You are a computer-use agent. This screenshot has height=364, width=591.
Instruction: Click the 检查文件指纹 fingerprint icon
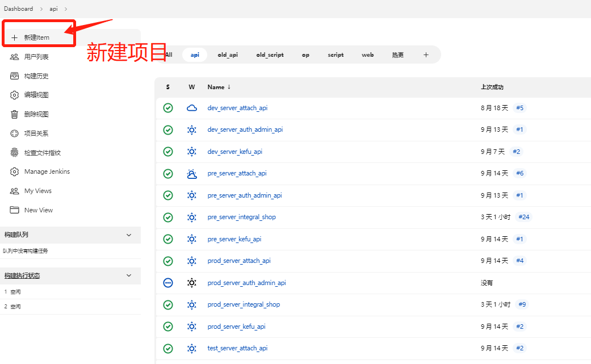click(15, 152)
